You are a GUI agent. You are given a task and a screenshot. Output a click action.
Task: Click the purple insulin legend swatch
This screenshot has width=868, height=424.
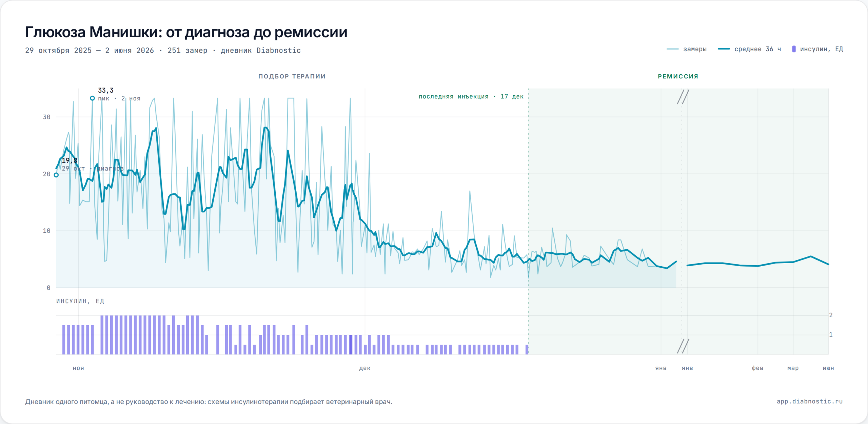794,49
